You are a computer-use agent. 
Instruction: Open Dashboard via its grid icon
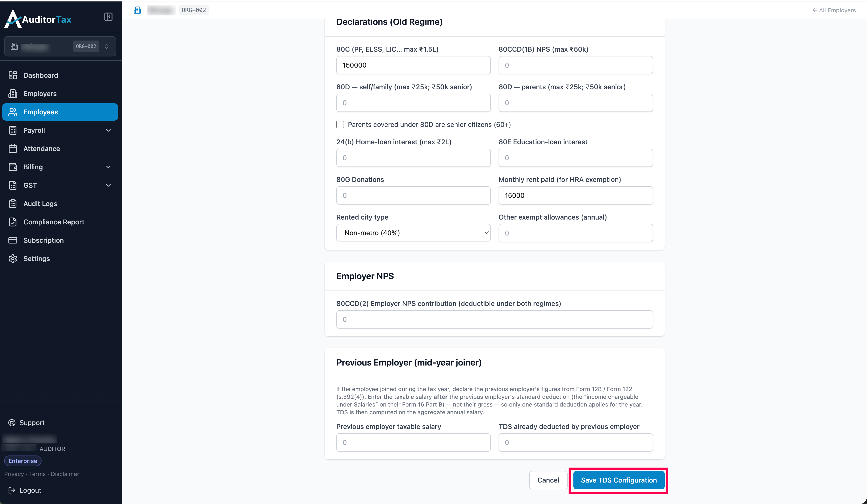click(13, 75)
